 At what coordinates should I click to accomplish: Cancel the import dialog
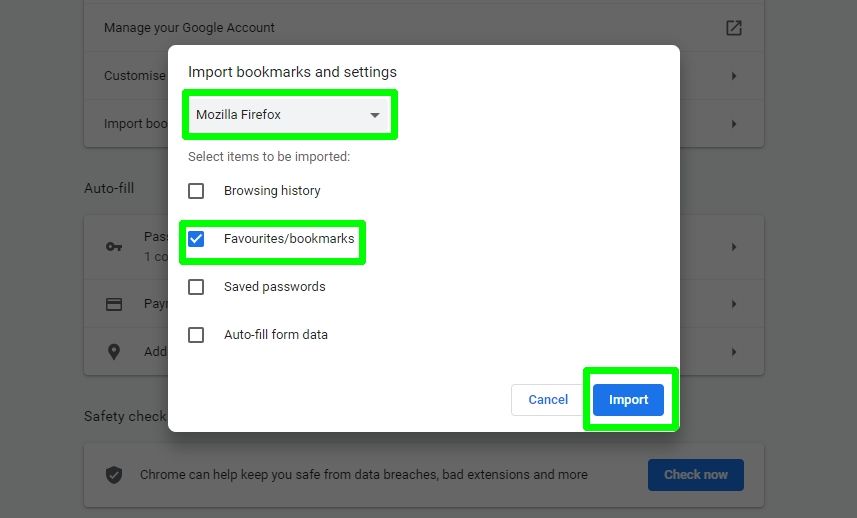point(548,399)
